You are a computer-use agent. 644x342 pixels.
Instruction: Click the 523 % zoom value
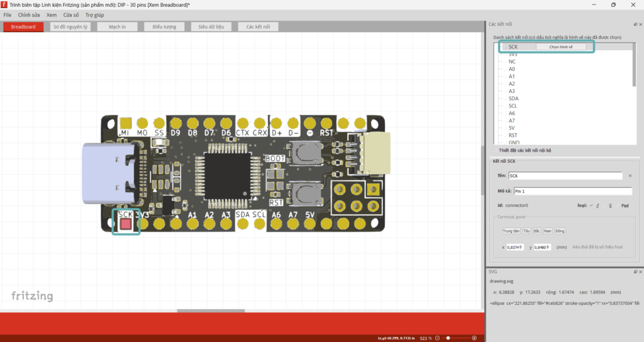click(426, 338)
